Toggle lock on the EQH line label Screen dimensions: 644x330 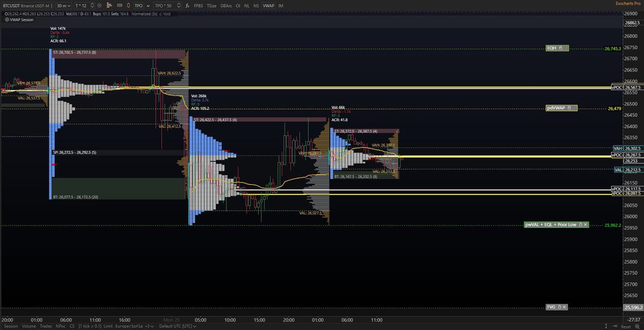(560, 48)
